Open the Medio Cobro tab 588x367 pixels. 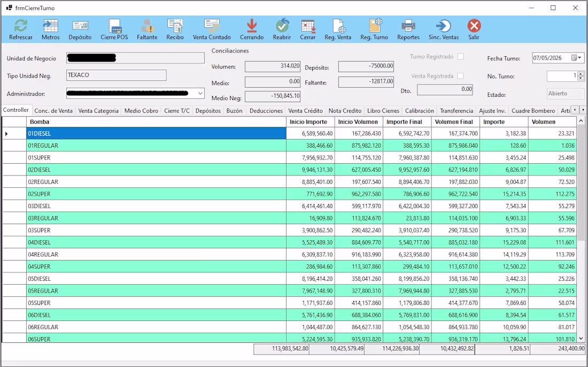[141, 111]
